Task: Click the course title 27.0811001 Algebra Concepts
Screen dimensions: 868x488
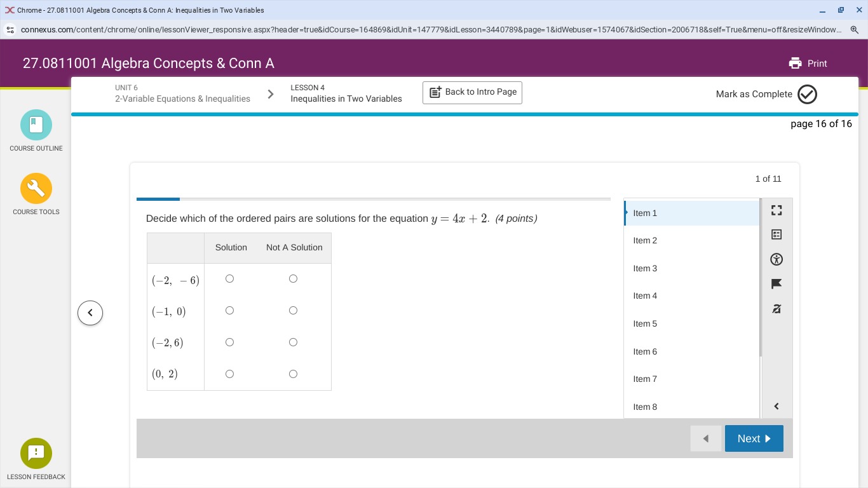Action: (x=149, y=64)
